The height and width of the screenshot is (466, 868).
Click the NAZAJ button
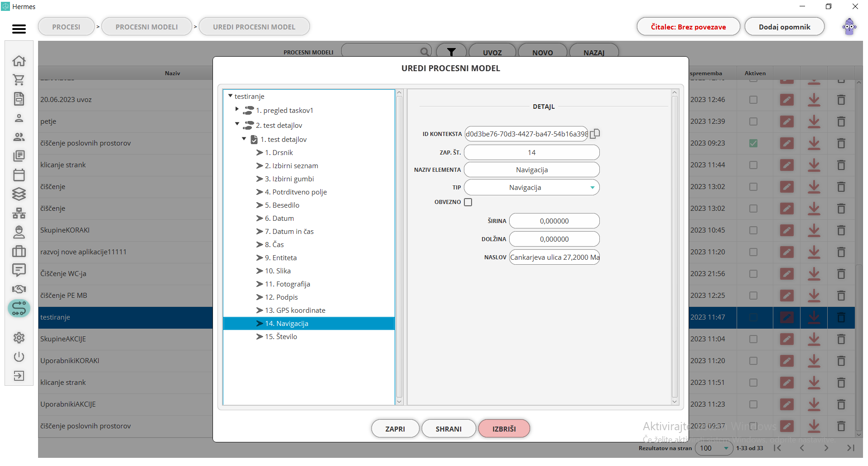(x=594, y=52)
